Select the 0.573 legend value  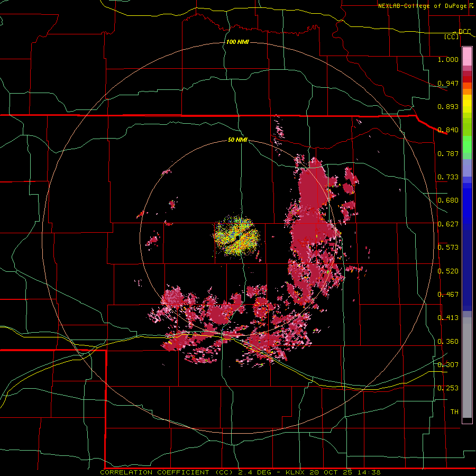448,248
